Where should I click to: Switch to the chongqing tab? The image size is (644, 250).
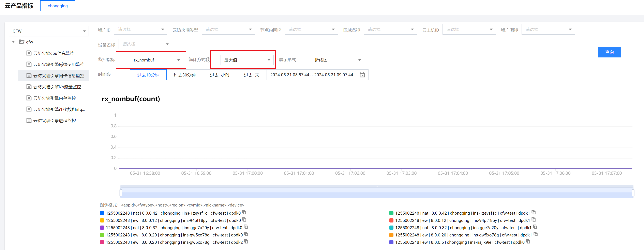click(x=58, y=6)
